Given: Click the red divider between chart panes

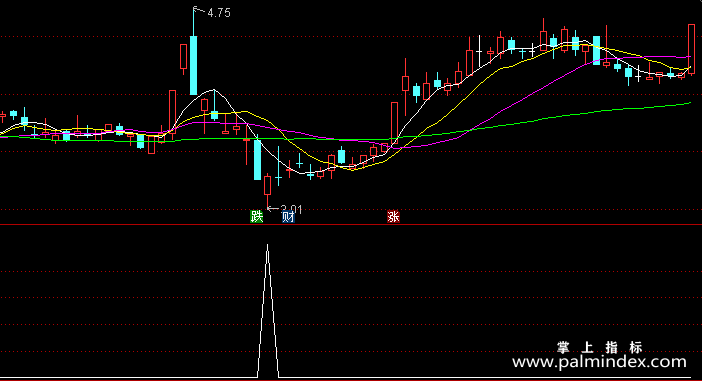Looking at the screenshot, I should click(x=351, y=225).
